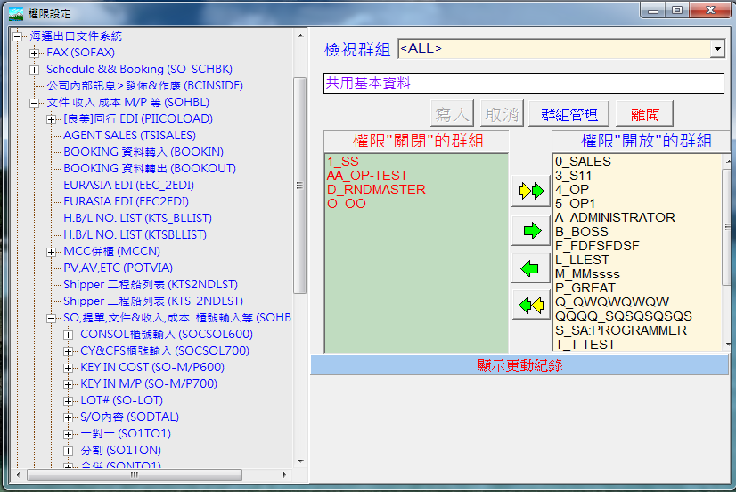Viewport: 736px width, 492px height.
Task: Collapse the 文件 收入 成本 (SOHBL) node
Action: coord(34,103)
